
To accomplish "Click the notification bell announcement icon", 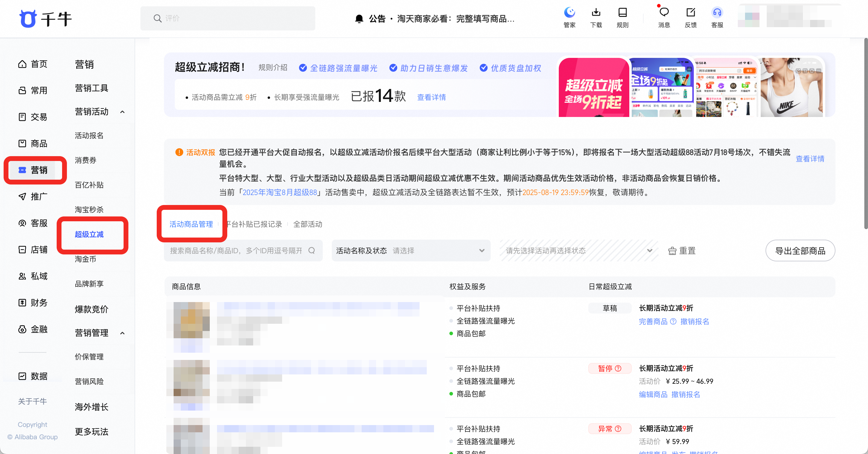I will pyautogui.click(x=359, y=19).
